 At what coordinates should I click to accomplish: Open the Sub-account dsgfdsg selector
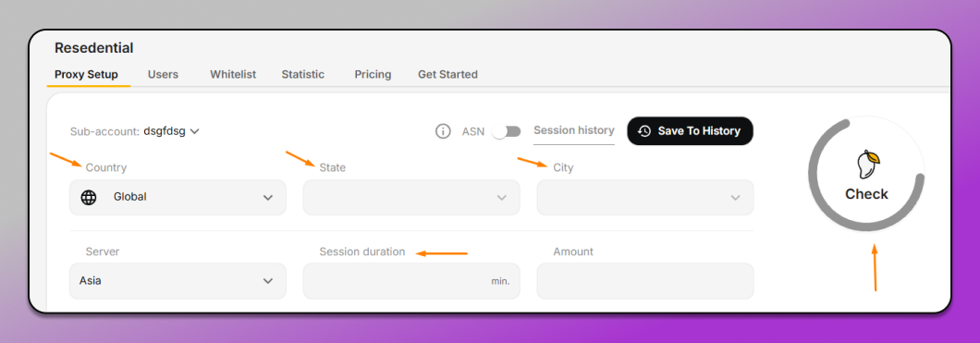pyautogui.click(x=171, y=131)
